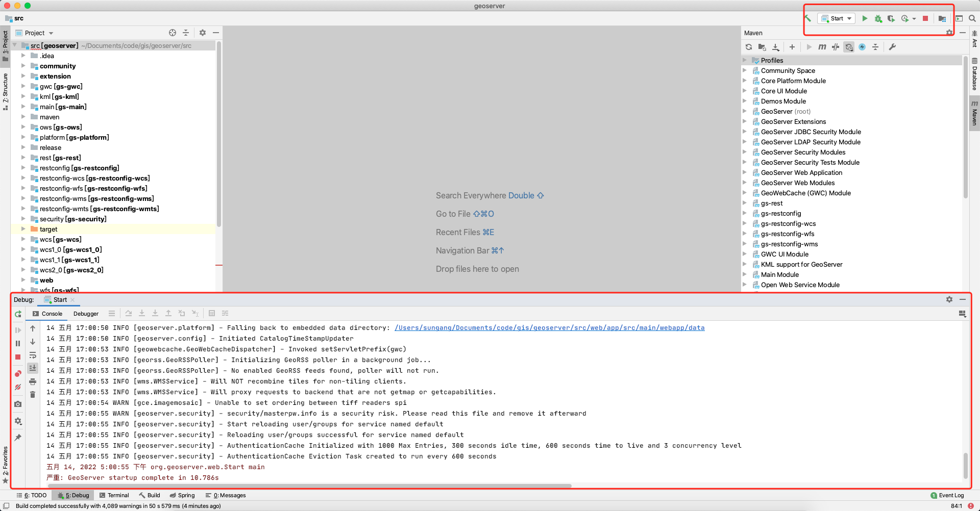Toggle soft-wrap in the console
The height and width of the screenshot is (511, 980).
coord(33,355)
